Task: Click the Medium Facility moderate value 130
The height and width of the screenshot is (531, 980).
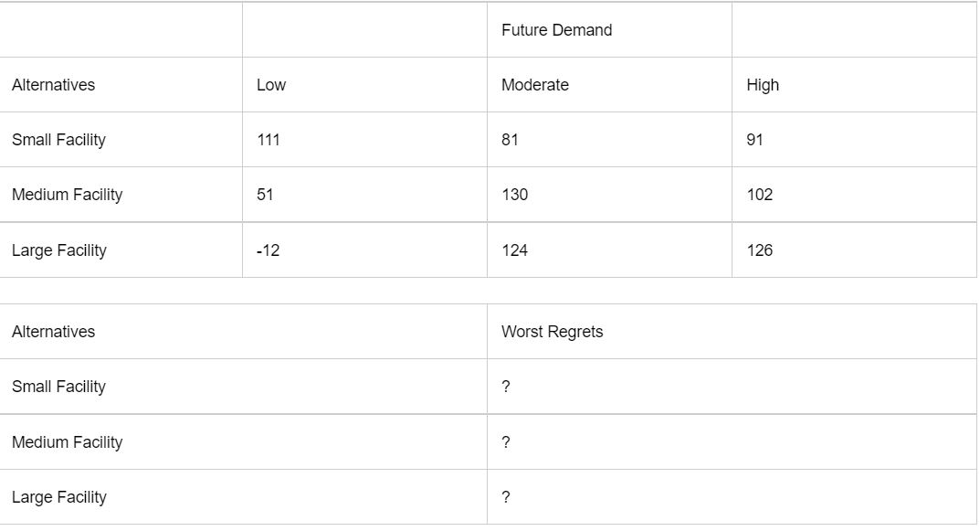Action: click(x=514, y=195)
